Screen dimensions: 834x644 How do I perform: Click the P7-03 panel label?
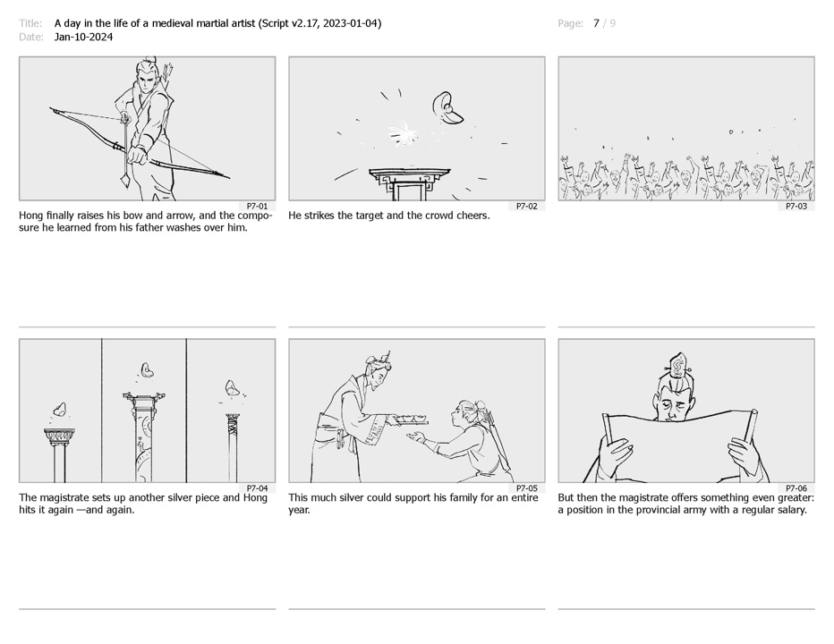coord(796,207)
